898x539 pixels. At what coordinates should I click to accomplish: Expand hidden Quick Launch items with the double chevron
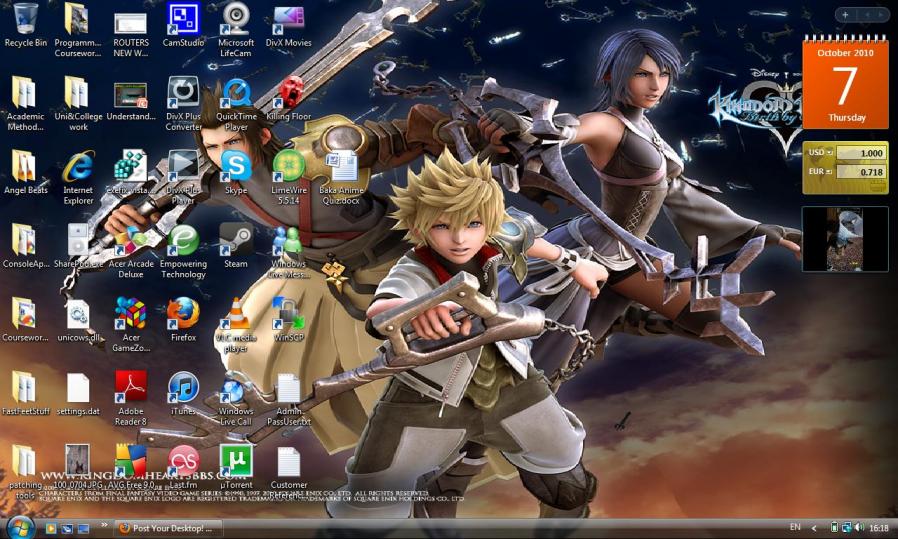(104, 524)
